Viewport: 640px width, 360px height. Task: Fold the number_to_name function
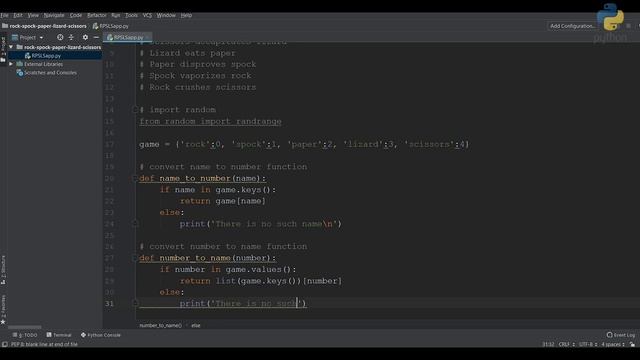tap(135, 258)
